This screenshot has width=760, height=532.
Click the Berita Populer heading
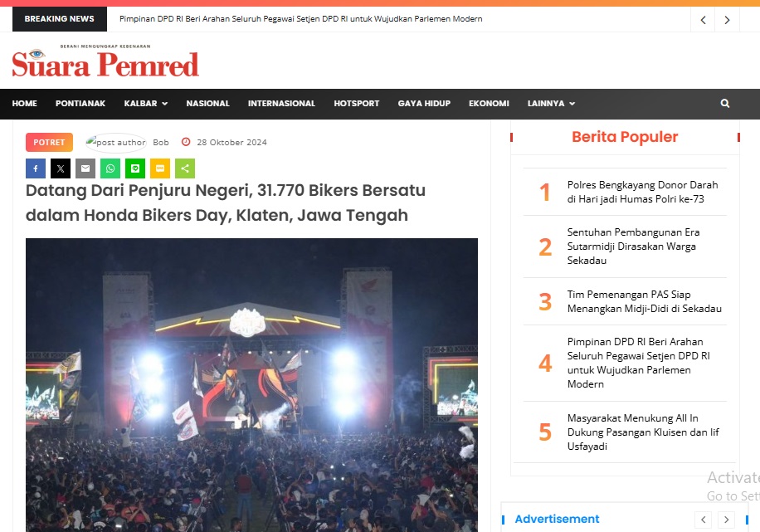(625, 137)
